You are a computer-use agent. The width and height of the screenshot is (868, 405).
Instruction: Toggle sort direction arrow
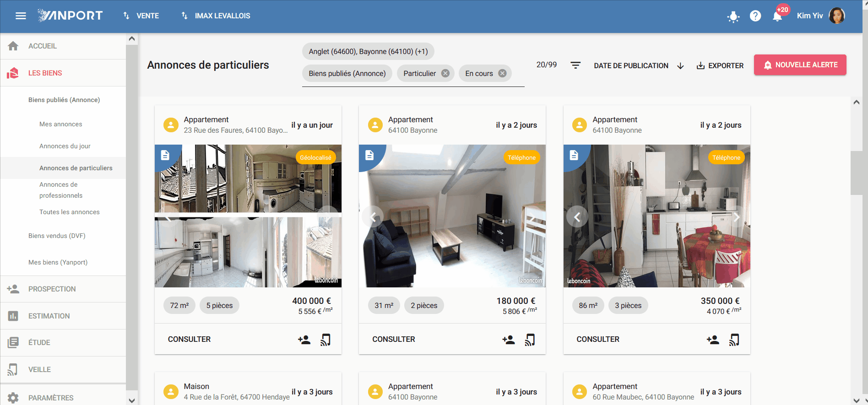coord(680,66)
